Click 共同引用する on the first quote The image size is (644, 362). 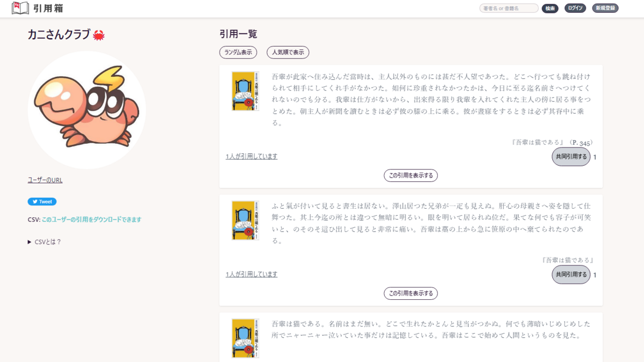571,157
